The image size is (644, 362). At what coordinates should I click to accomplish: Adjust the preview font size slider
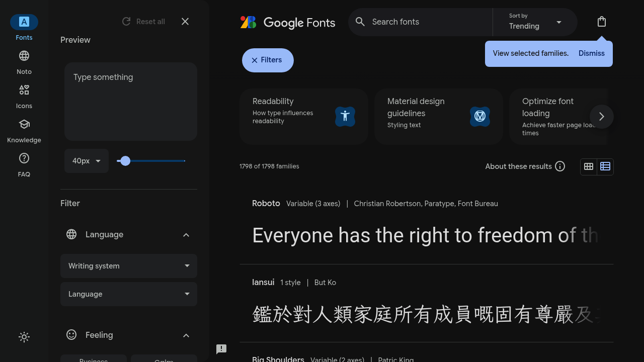click(125, 161)
